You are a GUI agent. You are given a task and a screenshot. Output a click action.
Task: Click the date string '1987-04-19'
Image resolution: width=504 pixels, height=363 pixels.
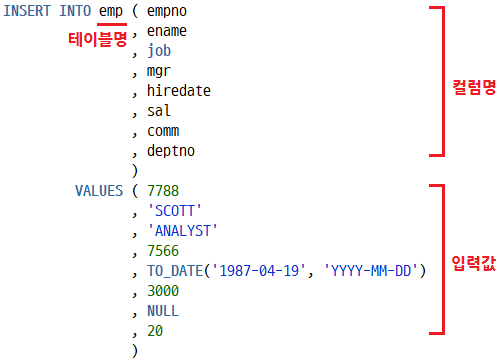(259, 271)
